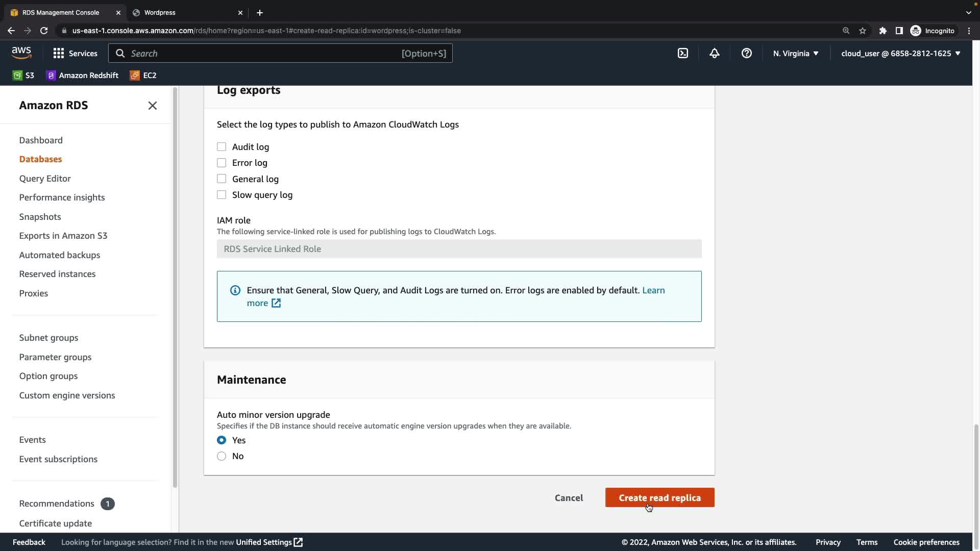Viewport: 980px width, 551px height.
Task: Click the Cancel button
Action: tap(569, 497)
